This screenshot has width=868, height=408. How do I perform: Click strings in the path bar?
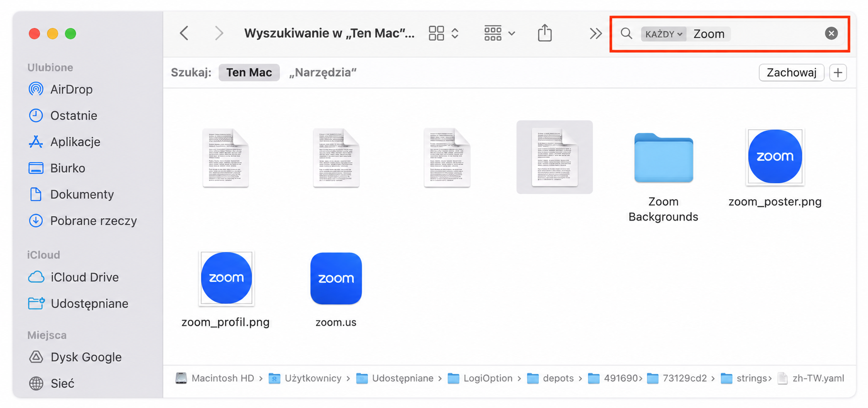tap(744, 378)
